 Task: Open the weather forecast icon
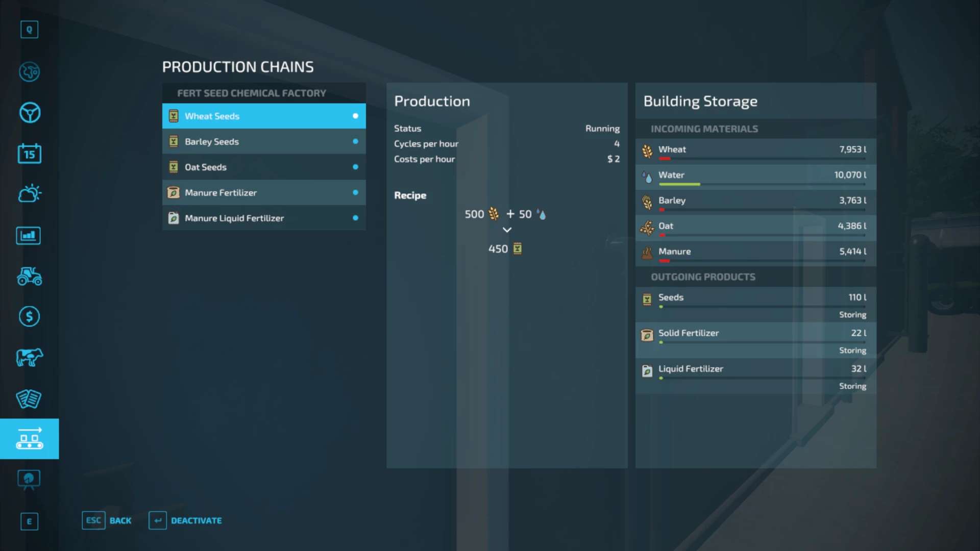tap(29, 194)
